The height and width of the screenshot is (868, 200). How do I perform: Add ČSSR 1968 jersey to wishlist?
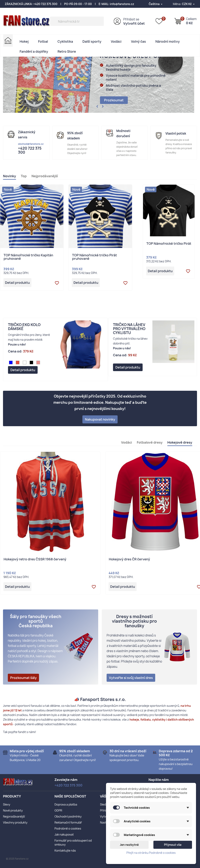coord(94,587)
